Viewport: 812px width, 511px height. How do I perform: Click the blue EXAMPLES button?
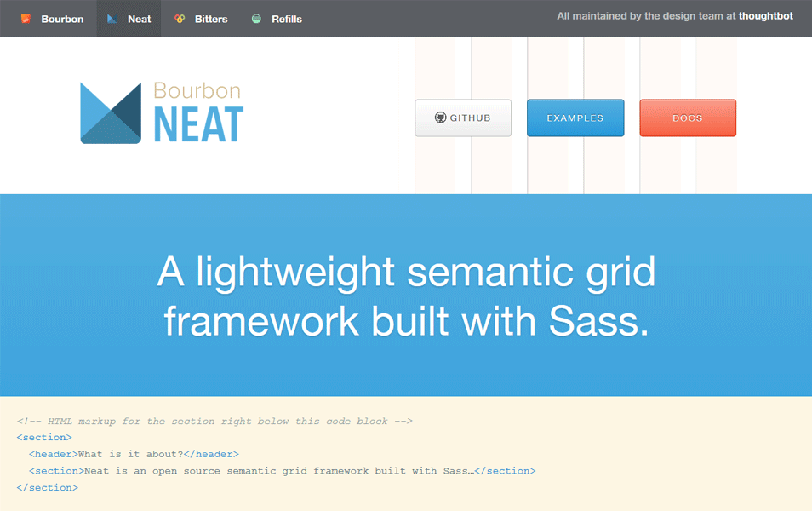(x=575, y=118)
